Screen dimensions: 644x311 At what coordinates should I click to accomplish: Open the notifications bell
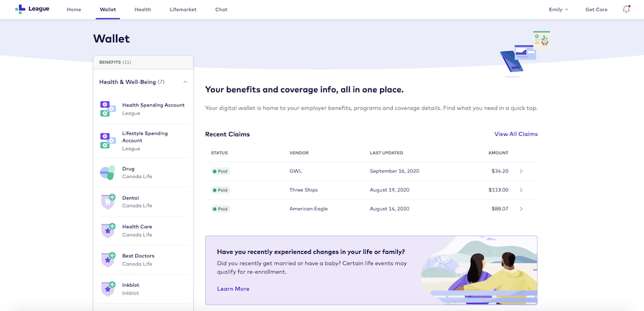click(x=626, y=9)
